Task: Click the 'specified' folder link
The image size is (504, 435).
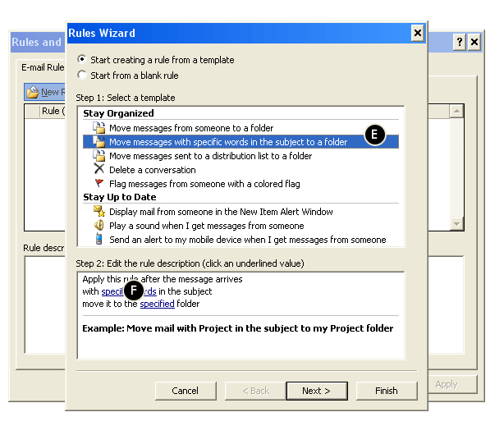Action: click(x=157, y=304)
